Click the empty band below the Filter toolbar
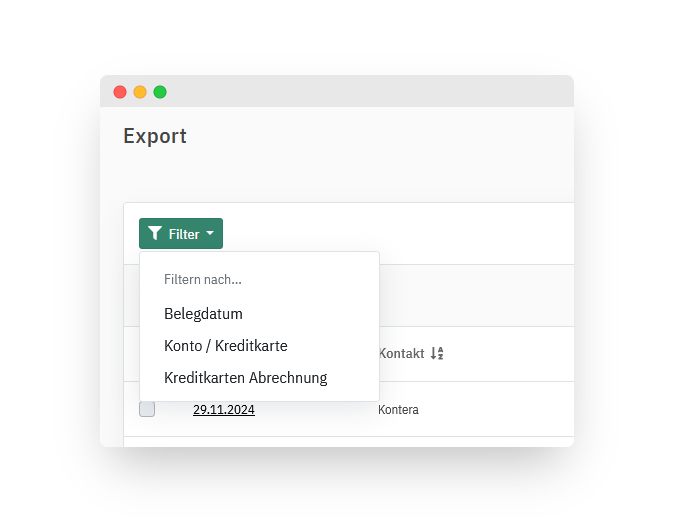674x522 pixels. coord(476,296)
